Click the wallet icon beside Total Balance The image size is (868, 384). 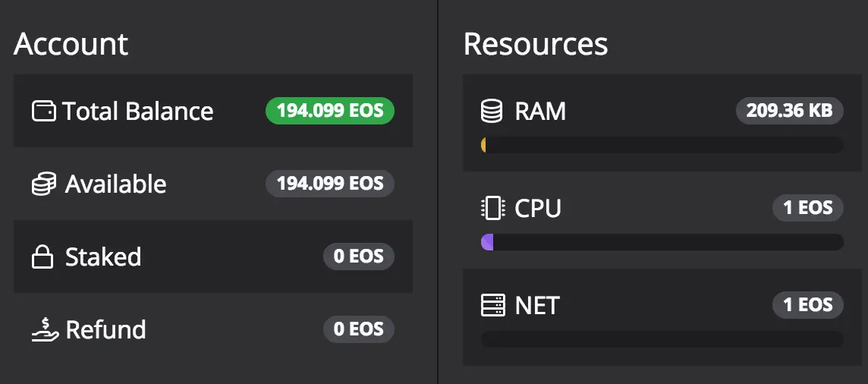click(44, 112)
